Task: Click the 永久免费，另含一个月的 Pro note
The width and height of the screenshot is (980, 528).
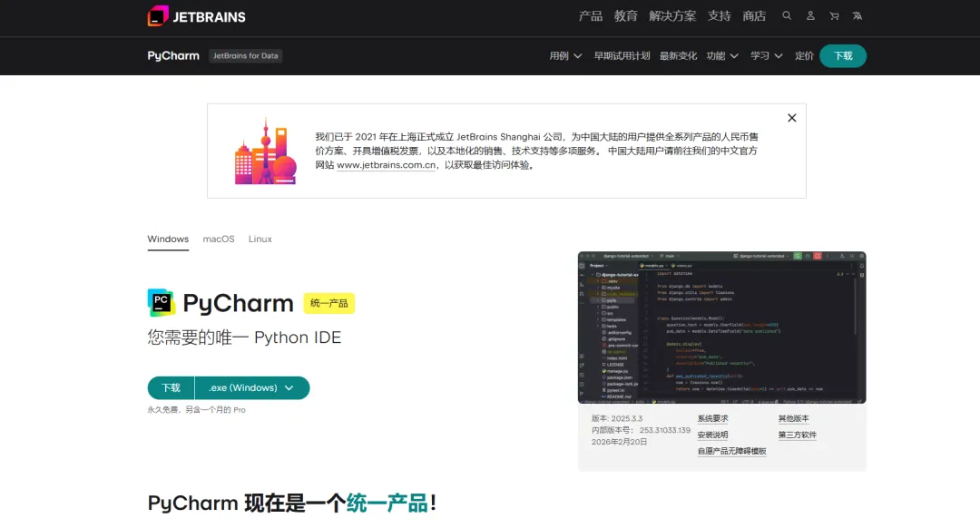Action: point(197,410)
